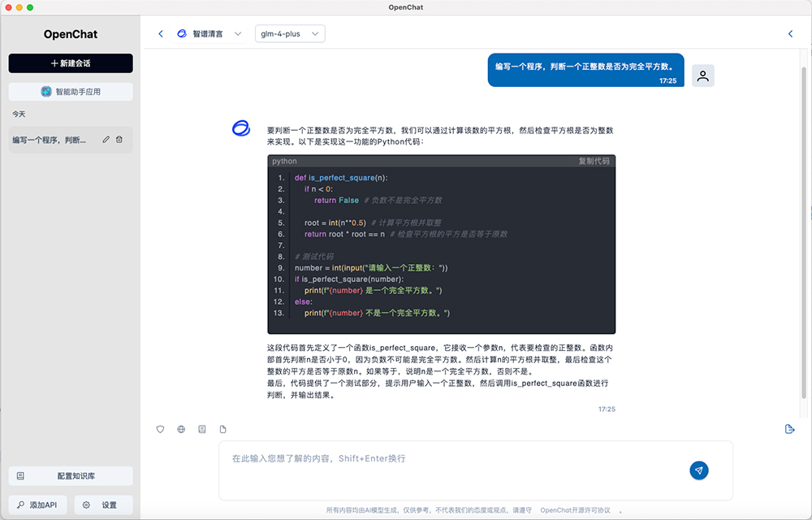The height and width of the screenshot is (520, 812).
Task: Open the 智能助手应用 button
Action: (x=71, y=92)
